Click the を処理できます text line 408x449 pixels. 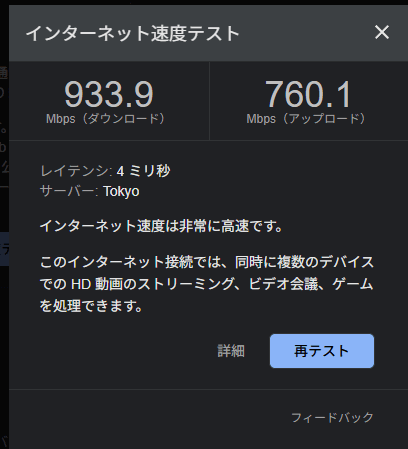click(91, 306)
